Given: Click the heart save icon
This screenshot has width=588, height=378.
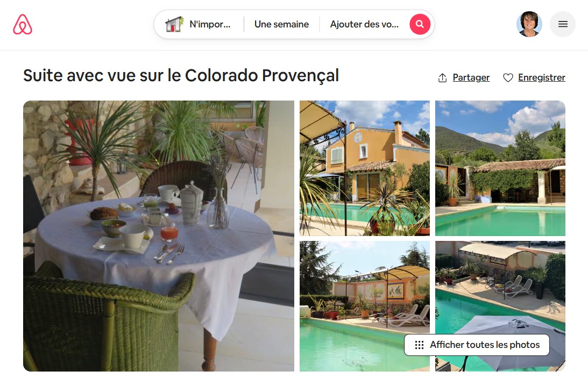Looking at the screenshot, I should [x=508, y=77].
